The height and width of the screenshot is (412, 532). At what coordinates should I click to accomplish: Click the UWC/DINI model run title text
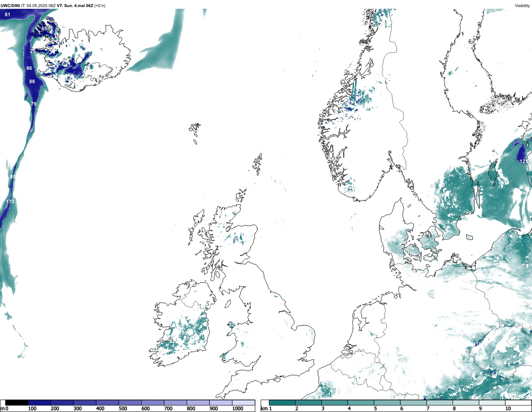coord(53,5)
